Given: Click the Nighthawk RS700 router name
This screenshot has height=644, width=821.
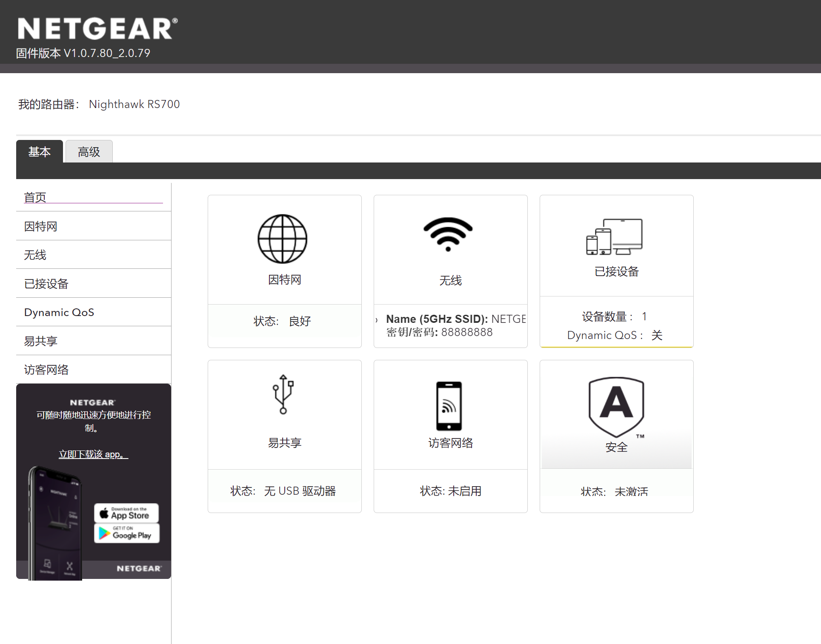Looking at the screenshot, I should [134, 104].
